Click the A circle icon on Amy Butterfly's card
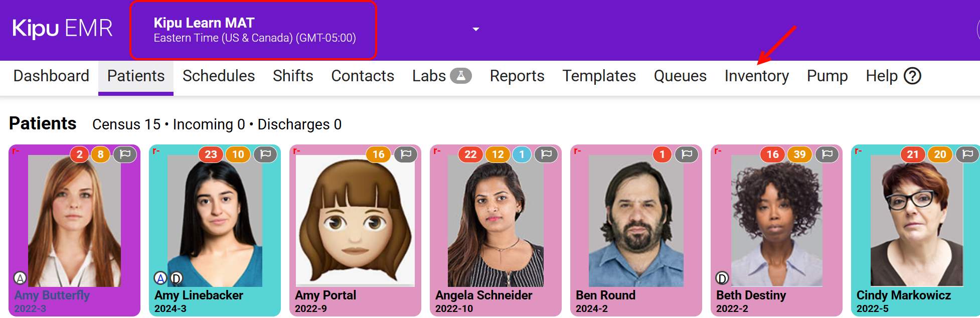 click(20, 278)
